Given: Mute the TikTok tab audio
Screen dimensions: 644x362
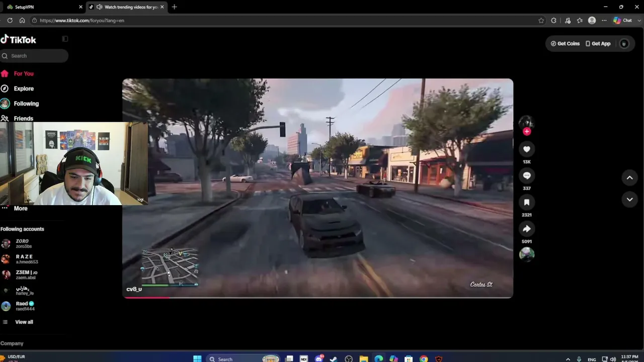Looking at the screenshot, I should pos(99,7).
